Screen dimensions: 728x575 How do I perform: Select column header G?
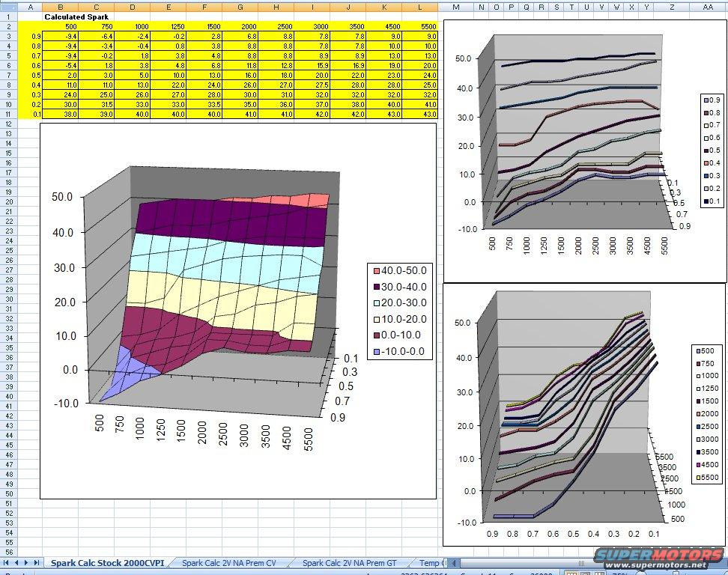point(240,7)
